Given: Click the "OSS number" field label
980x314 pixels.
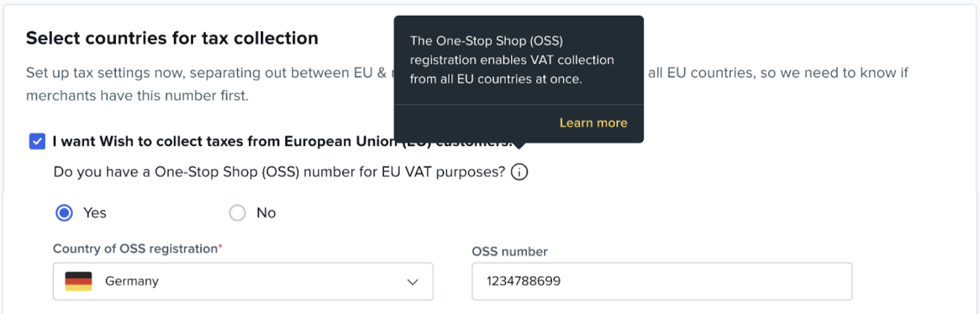Looking at the screenshot, I should (510, 251).
